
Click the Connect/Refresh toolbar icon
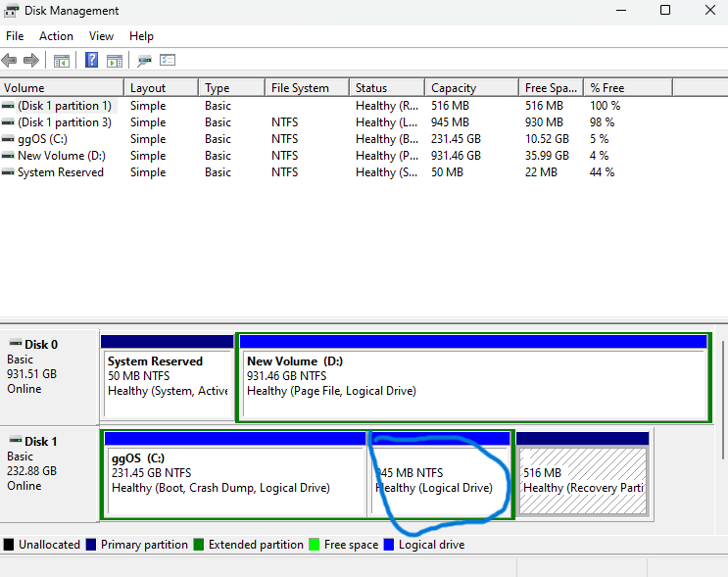pyautogui.click(x=144, y=61)
